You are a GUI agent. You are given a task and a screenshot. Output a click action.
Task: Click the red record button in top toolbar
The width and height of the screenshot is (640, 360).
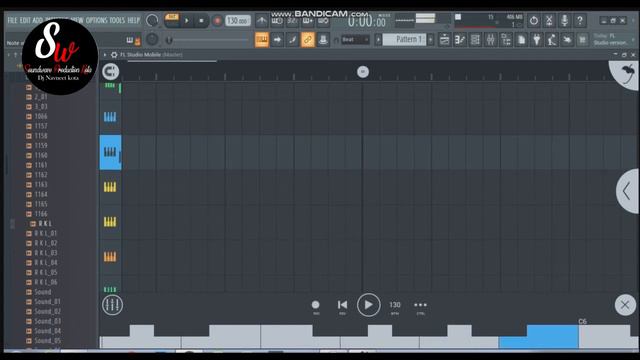pos(217,20)
